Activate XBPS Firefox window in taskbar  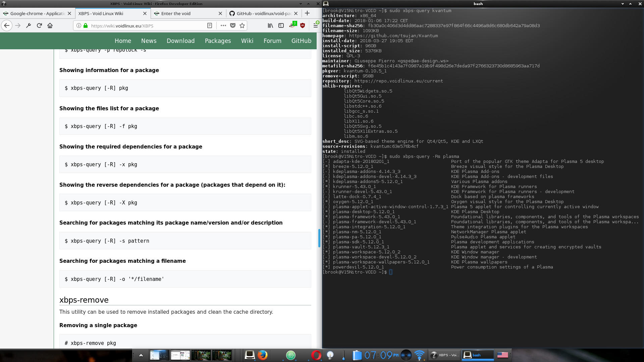[444, 355]
